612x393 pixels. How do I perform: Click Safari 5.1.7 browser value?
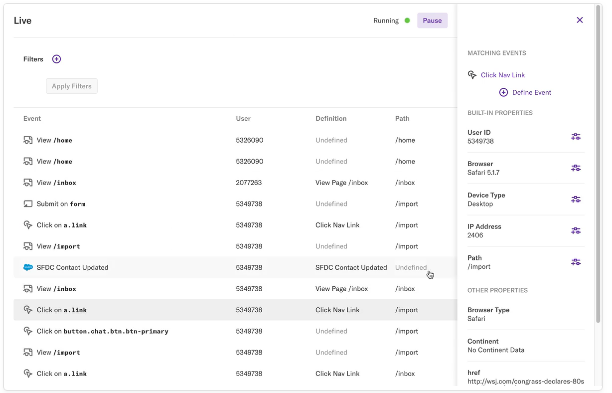pyautogui.click(x=483, y=172)
